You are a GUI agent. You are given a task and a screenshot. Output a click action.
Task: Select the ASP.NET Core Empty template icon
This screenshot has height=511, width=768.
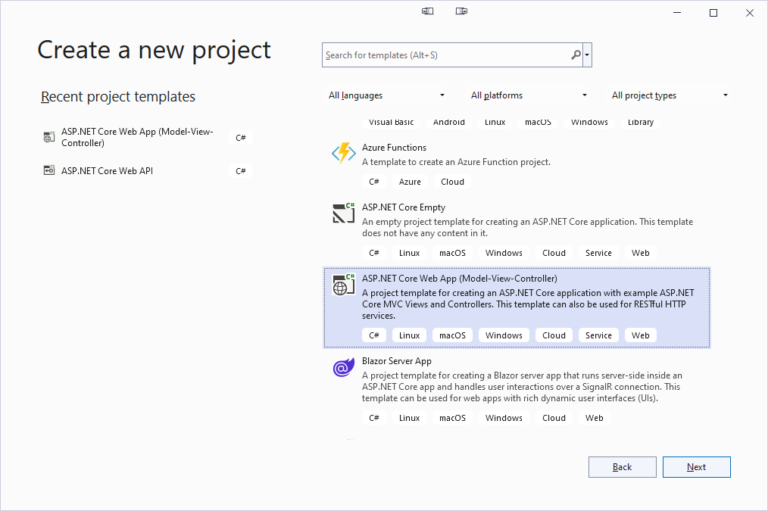pos(343,213)
